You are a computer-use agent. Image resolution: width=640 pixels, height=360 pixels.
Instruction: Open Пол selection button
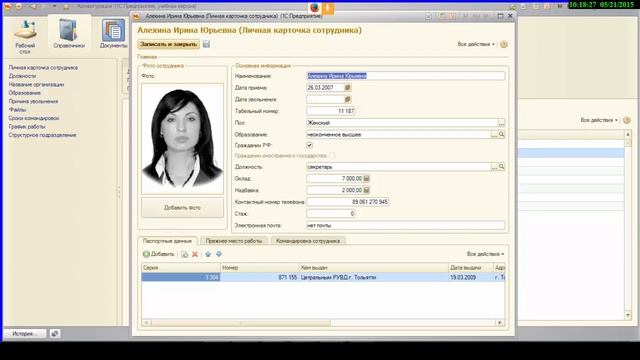(x=501, y=122)
